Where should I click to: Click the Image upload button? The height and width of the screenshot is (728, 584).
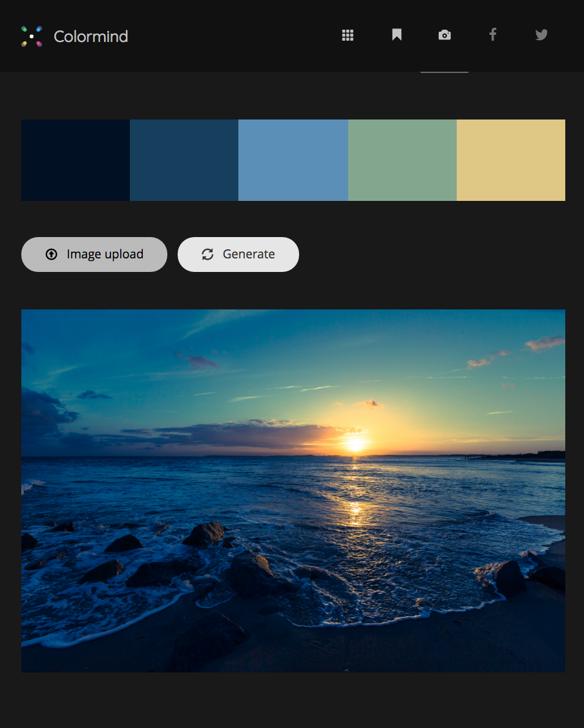pos(94,255)
